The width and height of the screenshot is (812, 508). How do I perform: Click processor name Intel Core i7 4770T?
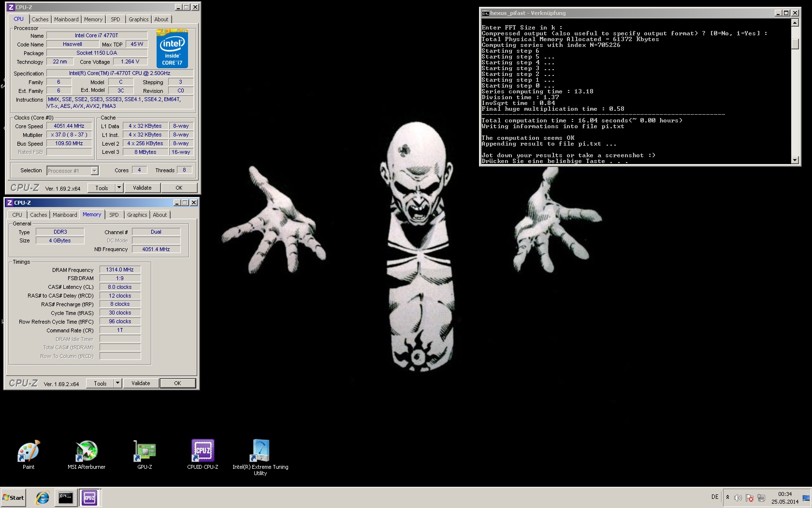[x=97, y=35]
